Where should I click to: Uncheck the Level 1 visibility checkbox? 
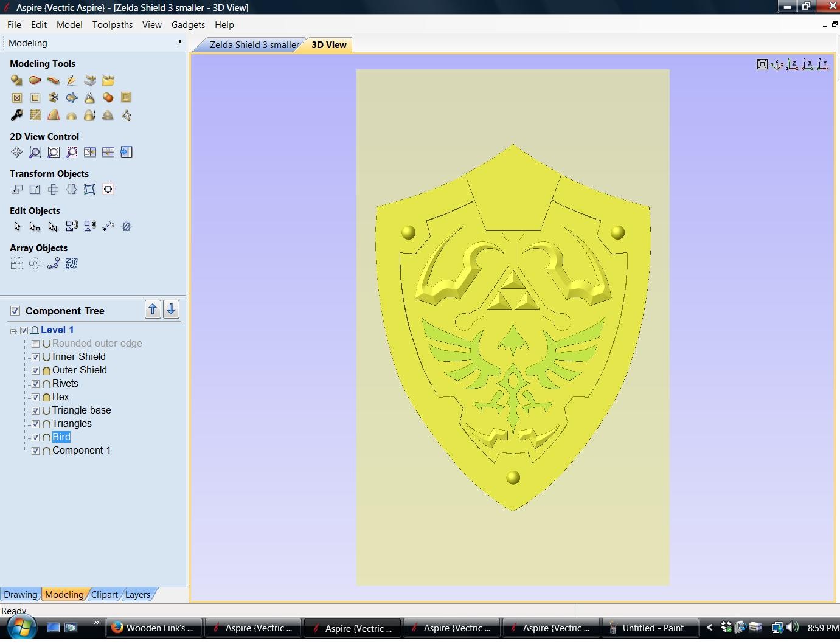(24, 330)
